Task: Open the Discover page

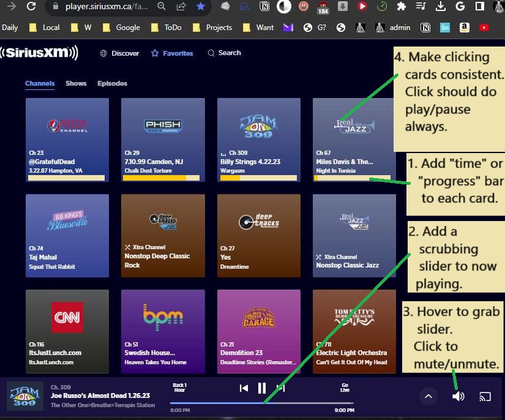Action: point(119,53)
